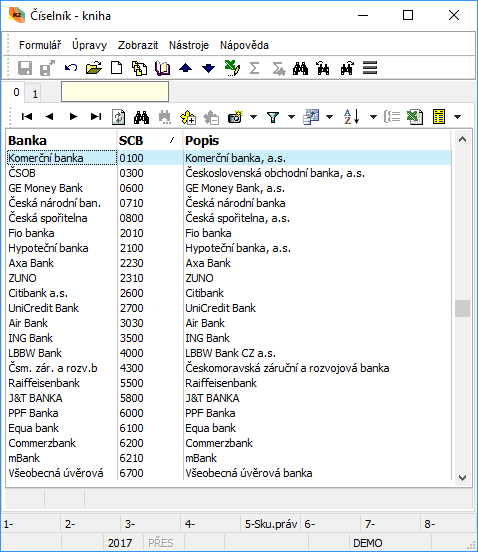Switch to tab 1
This screenshot has width=478, height=552.
point(34,94)
